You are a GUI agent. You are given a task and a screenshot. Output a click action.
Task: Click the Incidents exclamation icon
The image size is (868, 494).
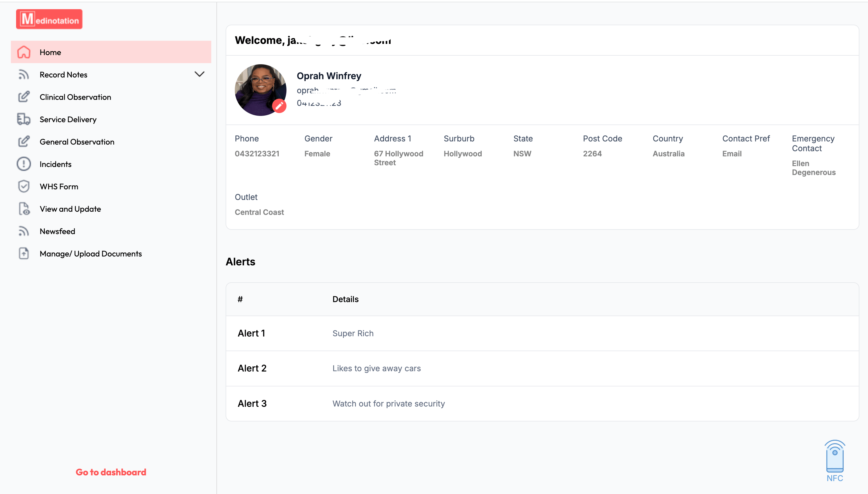24,164
